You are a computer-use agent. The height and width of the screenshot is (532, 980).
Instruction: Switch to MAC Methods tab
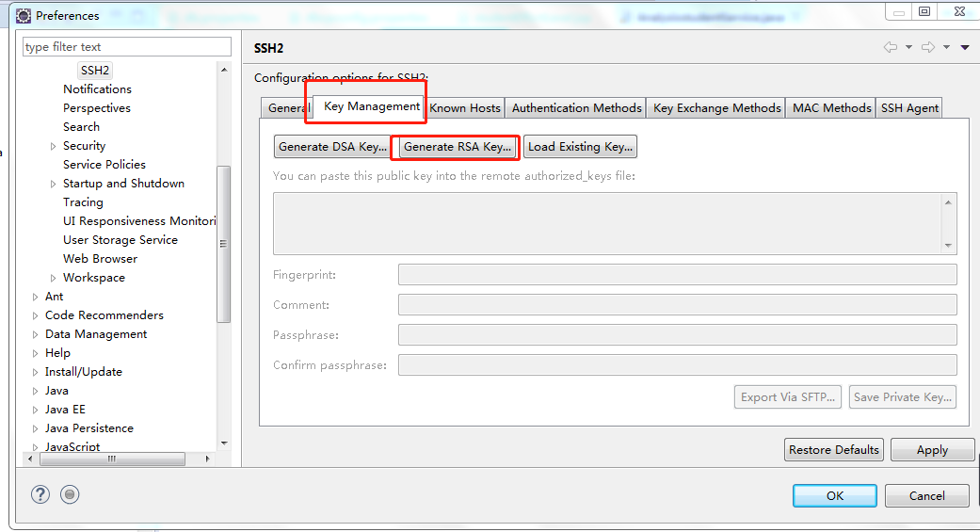831,107
